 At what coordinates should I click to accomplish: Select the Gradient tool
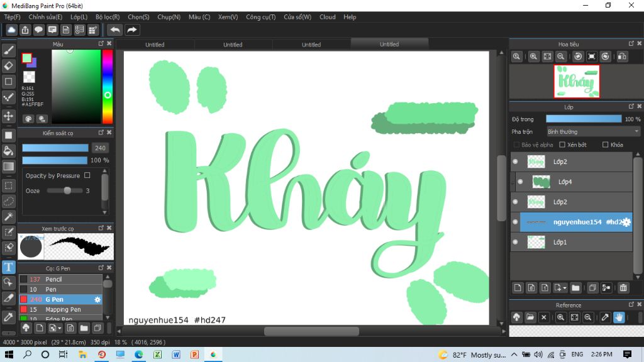point(9,166)
